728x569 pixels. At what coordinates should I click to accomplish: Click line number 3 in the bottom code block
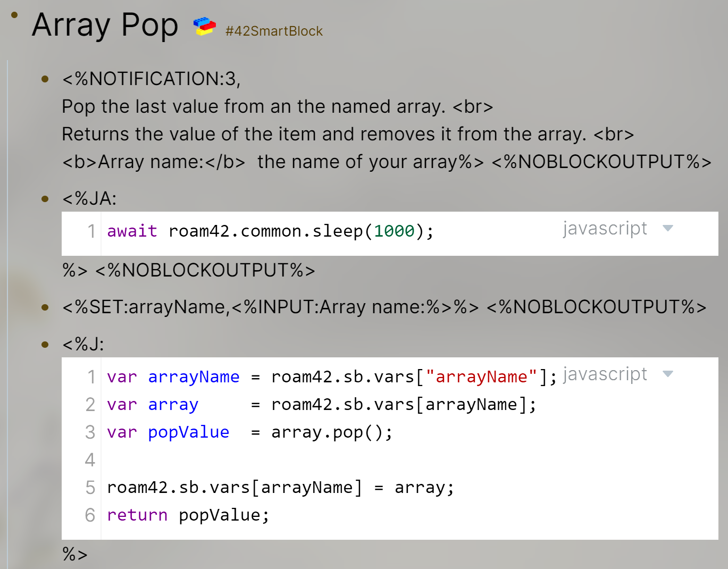click(89, 432)
